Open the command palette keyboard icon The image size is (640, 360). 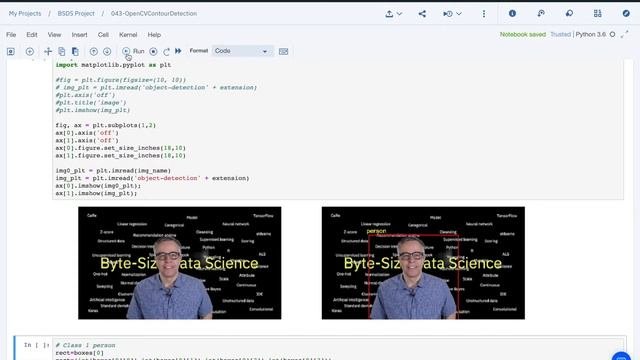283,51
